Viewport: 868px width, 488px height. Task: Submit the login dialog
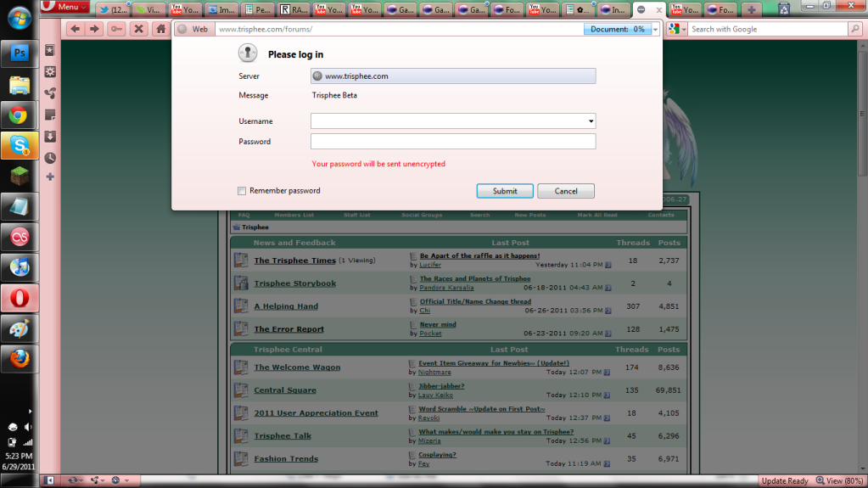(x=505, y=191)
